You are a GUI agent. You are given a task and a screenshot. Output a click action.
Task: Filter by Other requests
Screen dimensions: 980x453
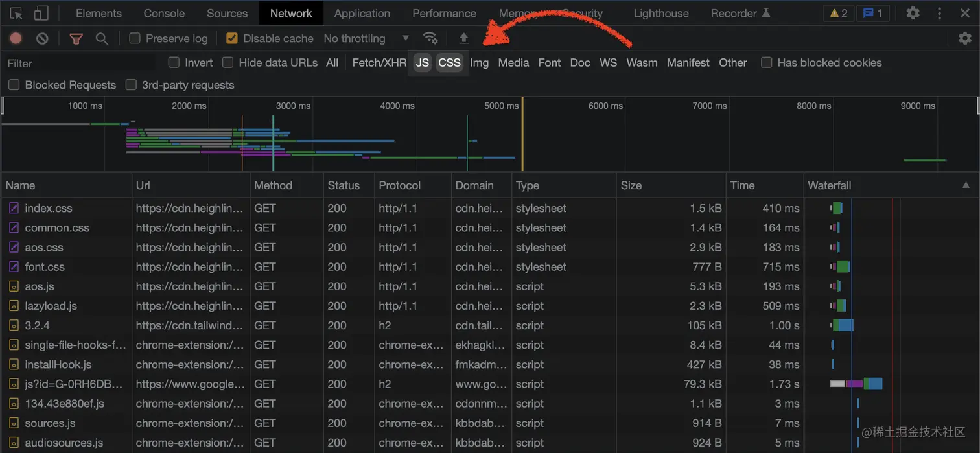point(733,63)
